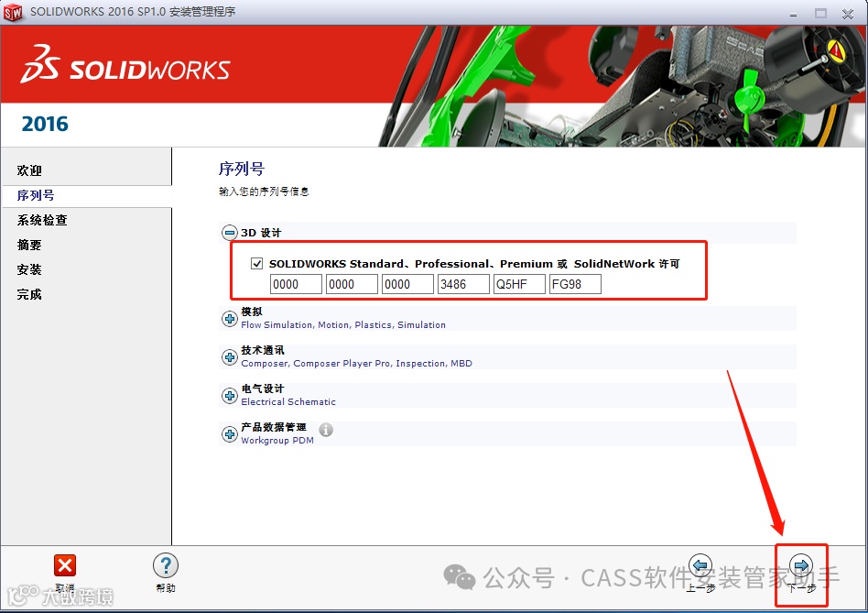868x613 pixels.
Task: Uncheck SOLIDWORKS Standard license checkbox
Action: [x=257, y=264]
